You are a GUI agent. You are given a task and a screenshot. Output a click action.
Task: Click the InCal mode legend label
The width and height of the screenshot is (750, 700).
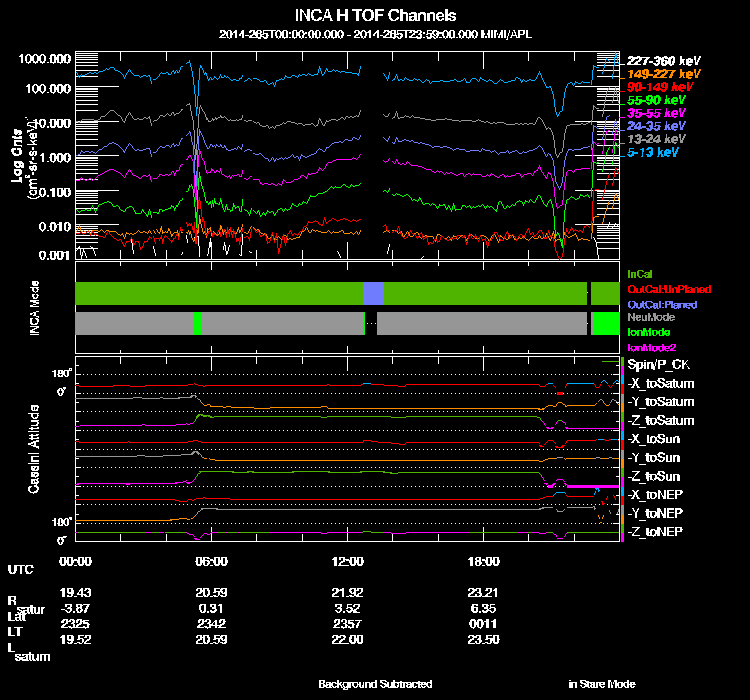pyautogui.click(x=640, y=273)
